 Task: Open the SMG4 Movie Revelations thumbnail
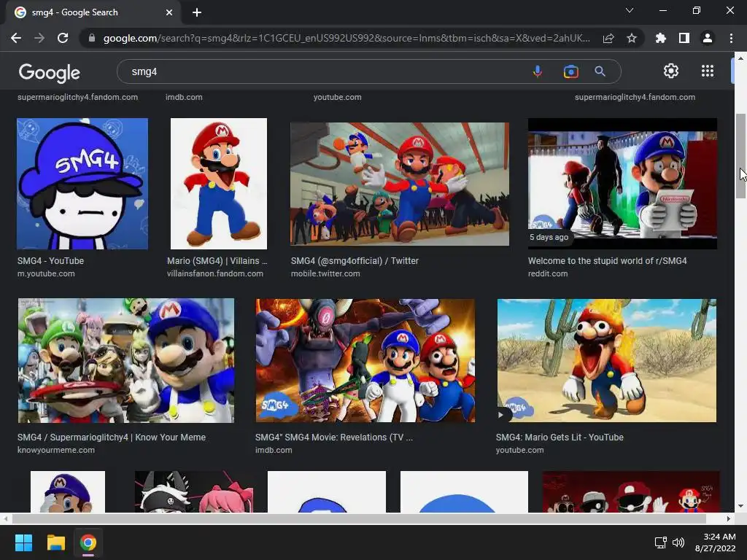365,360
